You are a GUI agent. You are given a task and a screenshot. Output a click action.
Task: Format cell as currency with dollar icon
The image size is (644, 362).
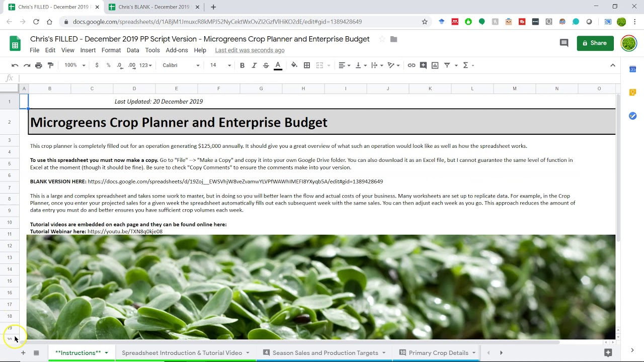tap(97, 65)
